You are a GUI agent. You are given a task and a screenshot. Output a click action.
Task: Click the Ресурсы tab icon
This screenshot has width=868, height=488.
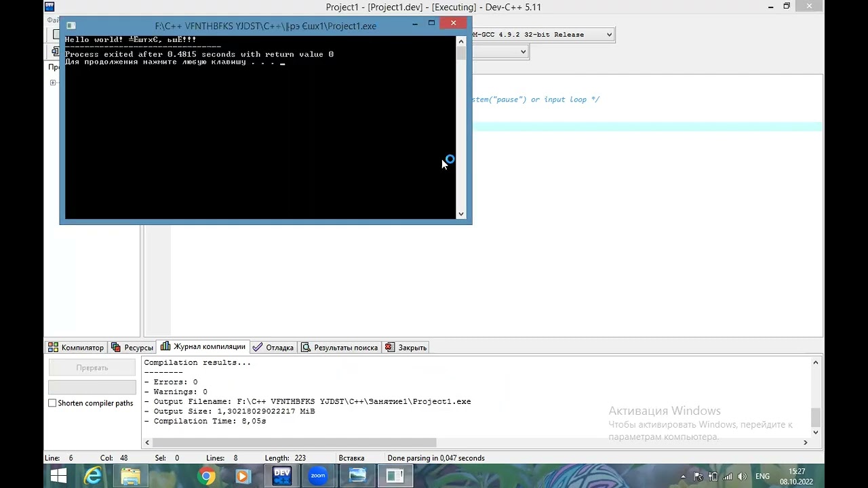pos(116,347)
